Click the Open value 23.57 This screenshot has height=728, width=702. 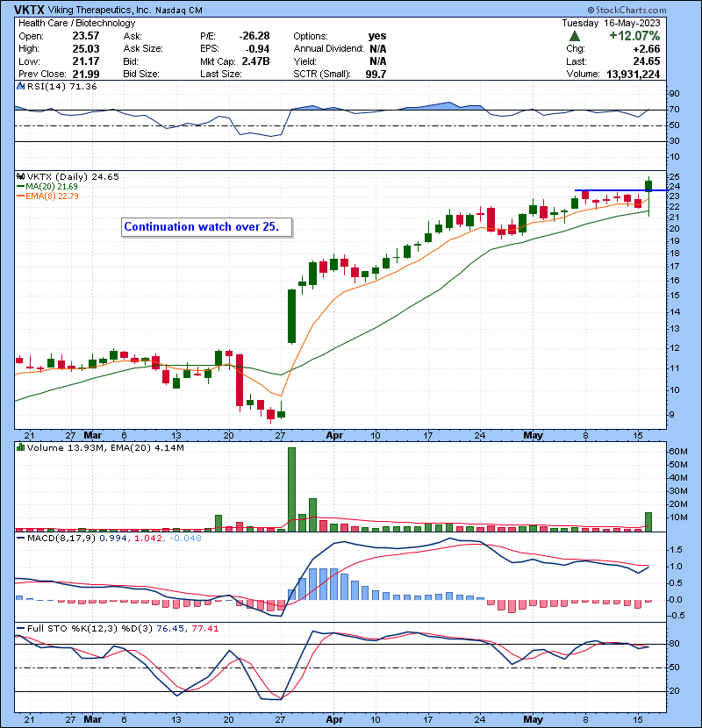coord(86,36)
